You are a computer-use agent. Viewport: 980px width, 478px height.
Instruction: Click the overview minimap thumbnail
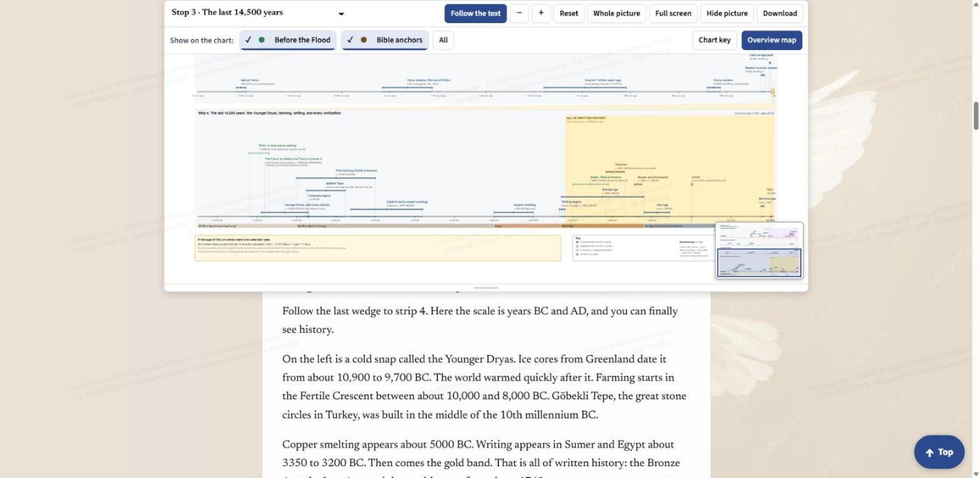pos(759,250)
